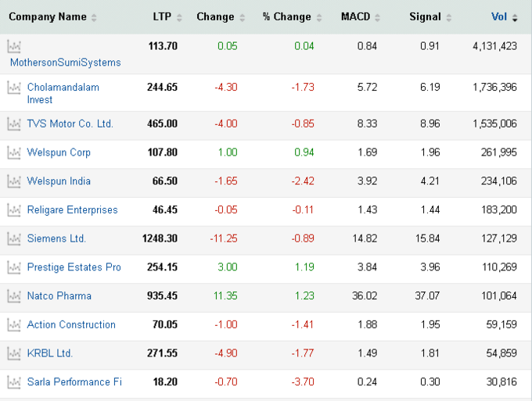This screenshot has width=532, height=401.
Task: Click chart icon next to KRBL Ltd.
Action: pos(14,353)
